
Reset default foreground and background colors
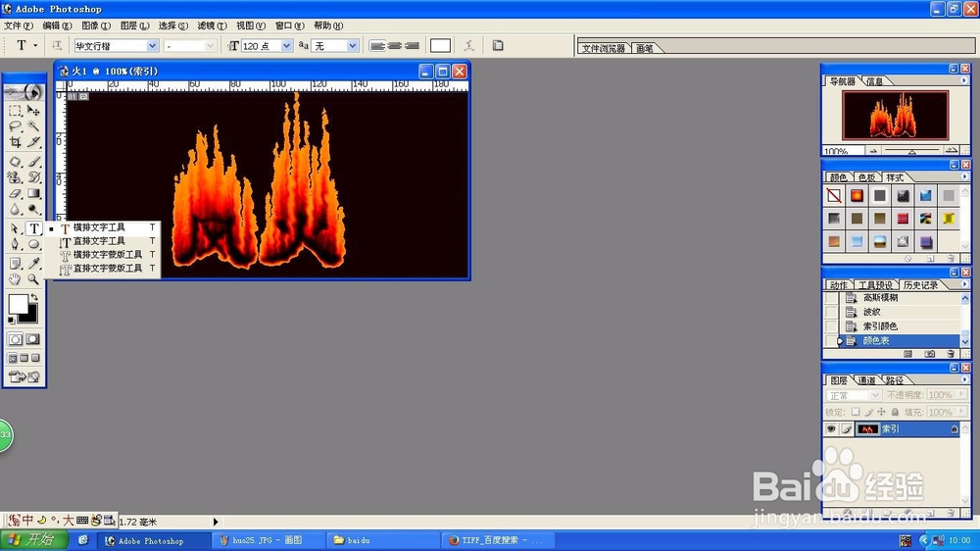point(11,320)
